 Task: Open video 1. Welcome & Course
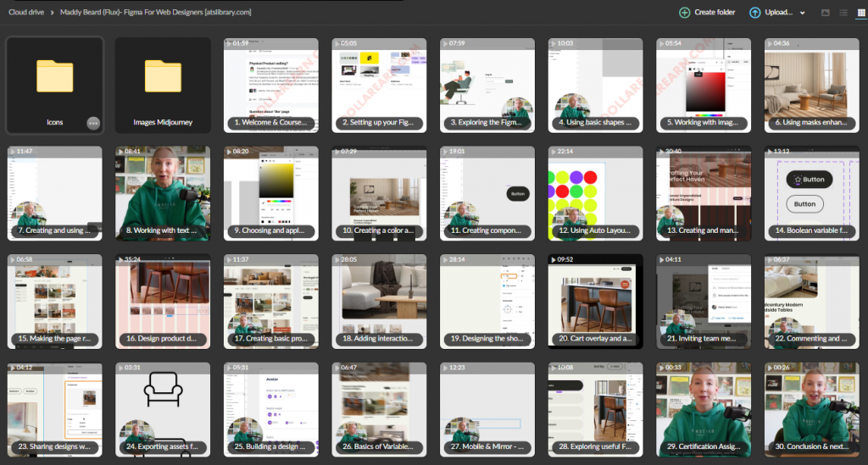click(270, 86)
